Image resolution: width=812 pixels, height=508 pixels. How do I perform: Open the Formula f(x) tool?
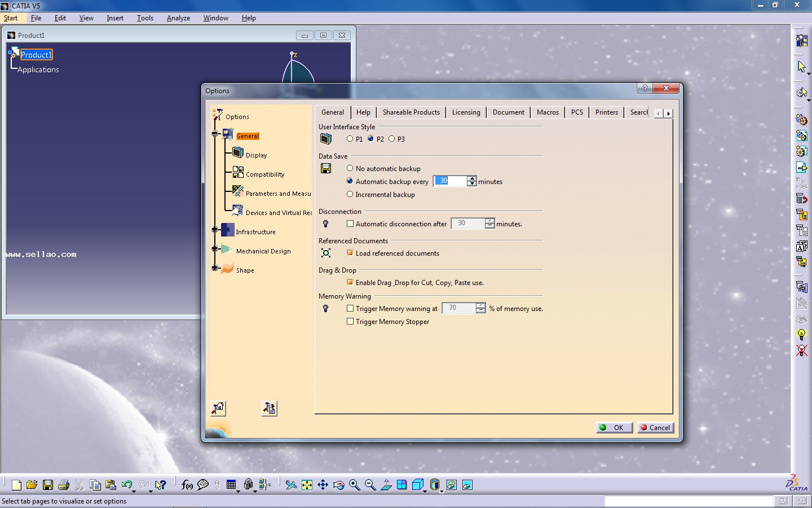(x=187, y=485)
